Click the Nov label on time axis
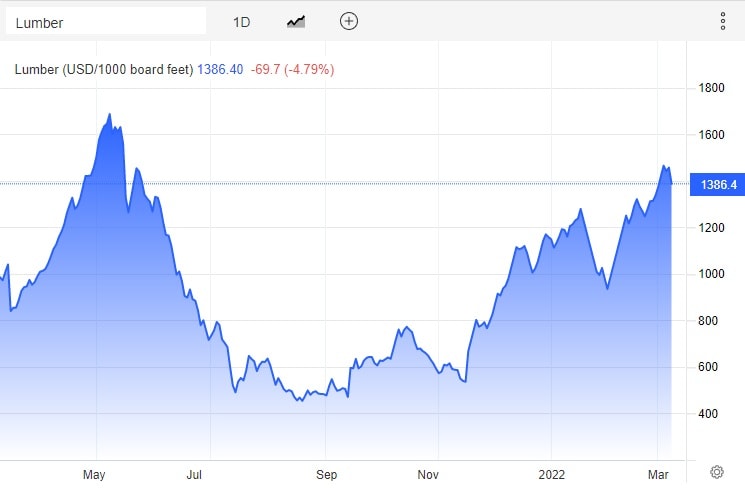The height and width of the screenshot is (488, 745). point(428,472)
